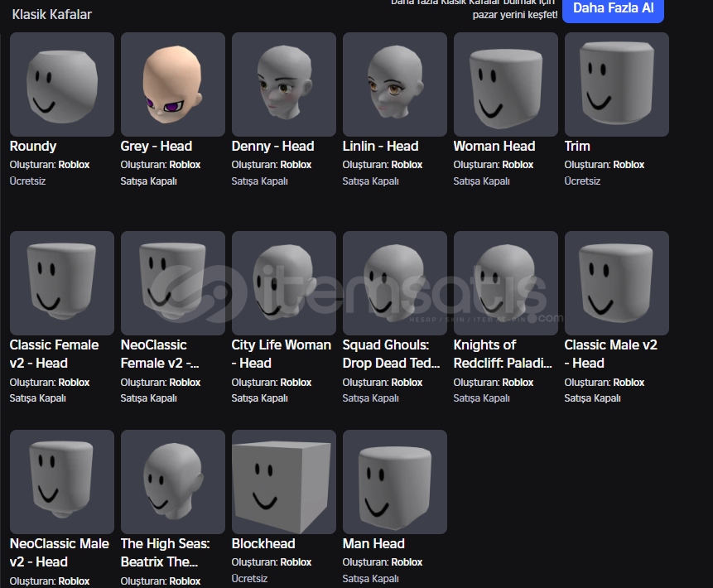The height and width of the screenshot is (588, 713).
Task: Select the Ücretsiz label under Trim
Action: coord(582,181)
